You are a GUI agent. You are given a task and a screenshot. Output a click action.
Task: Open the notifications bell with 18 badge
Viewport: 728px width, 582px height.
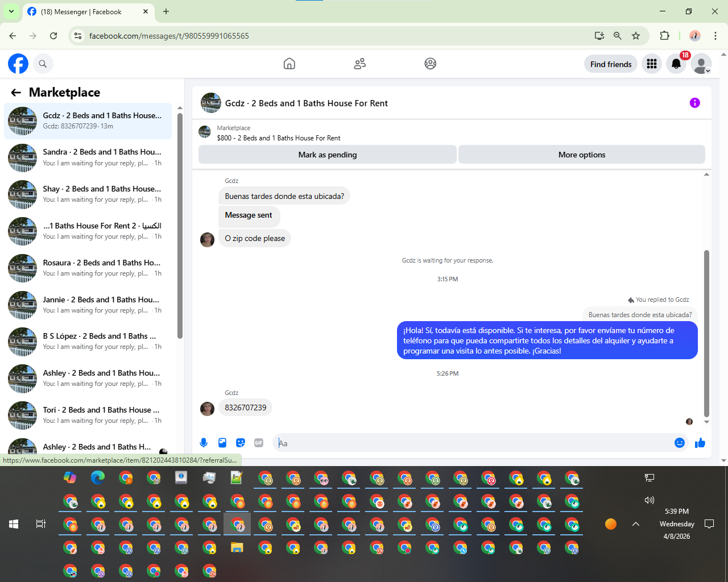(x=676, y=64)
